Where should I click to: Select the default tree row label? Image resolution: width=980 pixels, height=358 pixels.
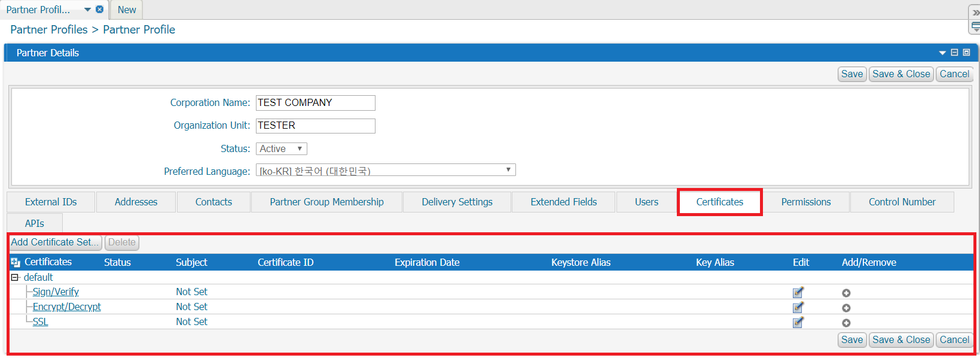[x=38, y=278]
